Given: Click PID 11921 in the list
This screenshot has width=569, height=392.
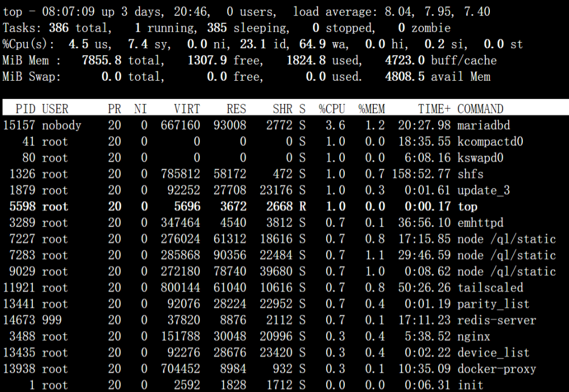Looking at the screenshot, I should click(19, 287).
